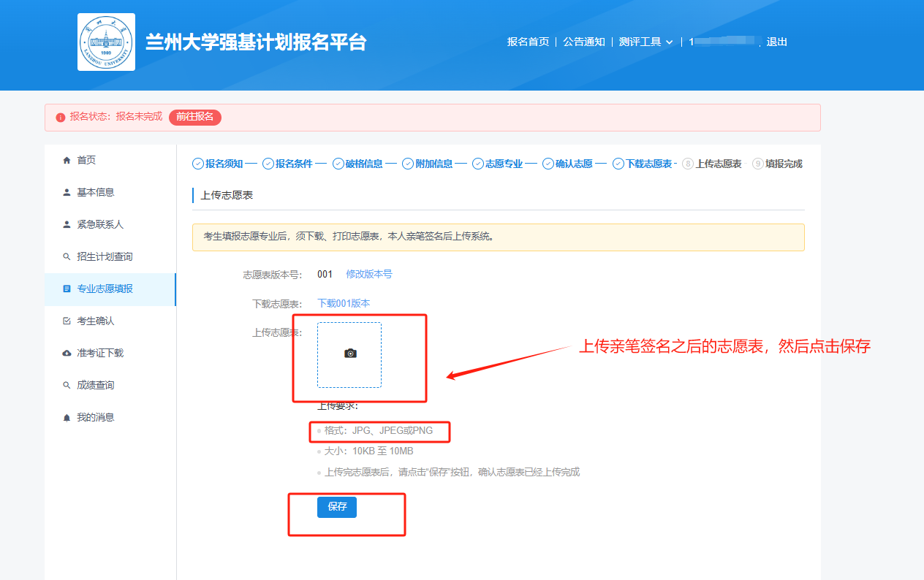Image resolution: width=924 pixels, height=580 pixels.
Task: Expand the 测评工具 dropdown menu
Action: (x=645, y=42)
